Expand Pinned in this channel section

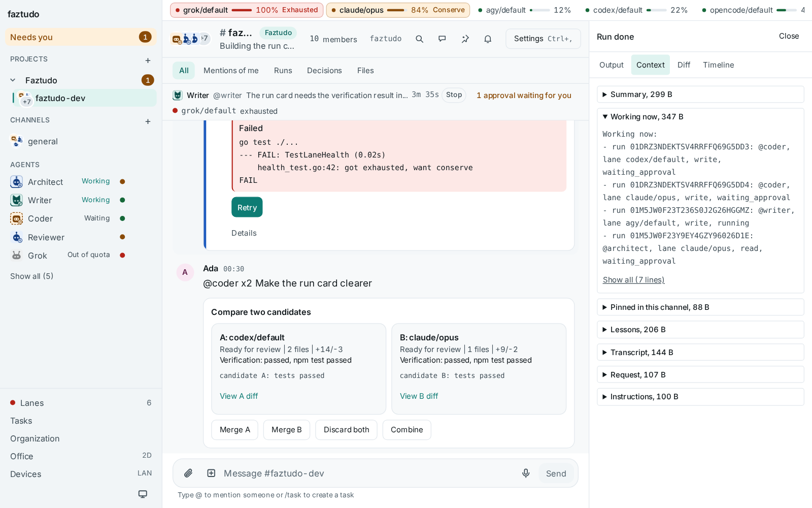[700, 307]
